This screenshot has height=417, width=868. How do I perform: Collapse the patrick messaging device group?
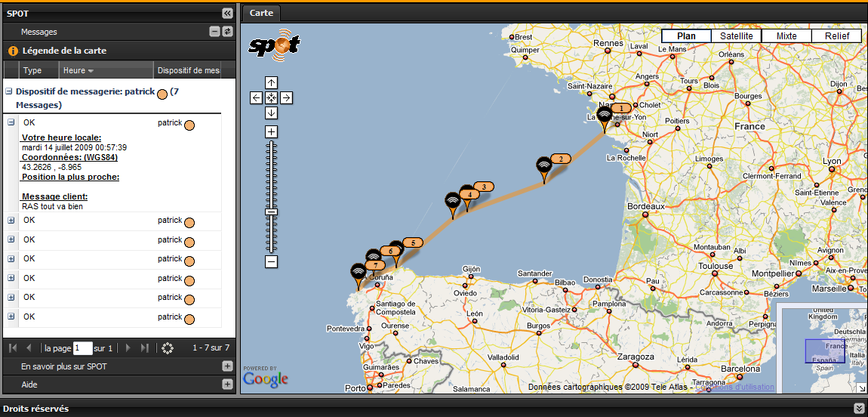click(9, 91)
